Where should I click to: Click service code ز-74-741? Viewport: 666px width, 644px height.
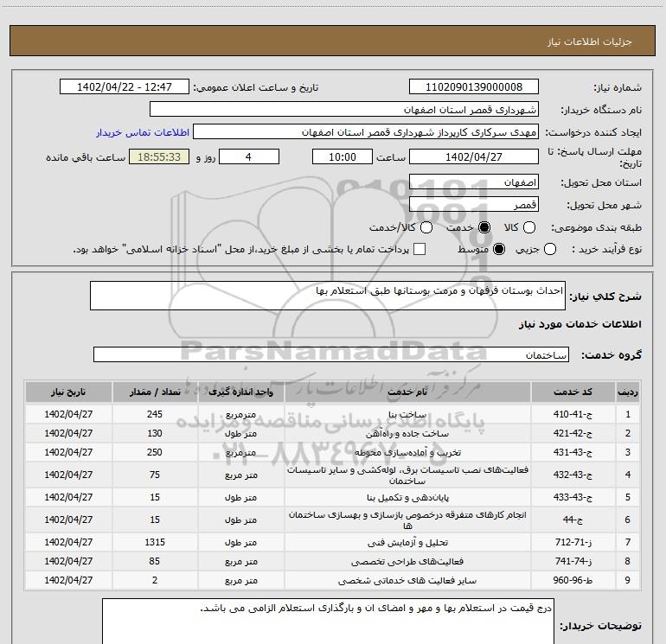573,562
